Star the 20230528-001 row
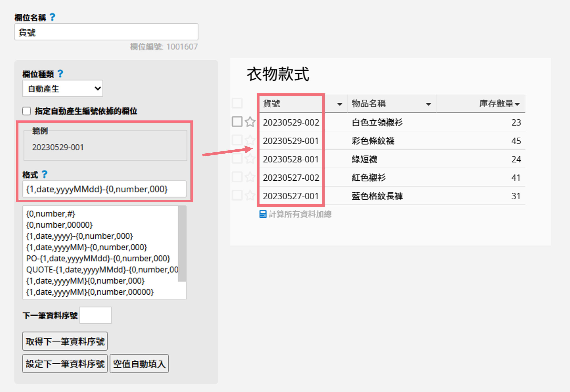570x392 pixels. pos(250,159)
